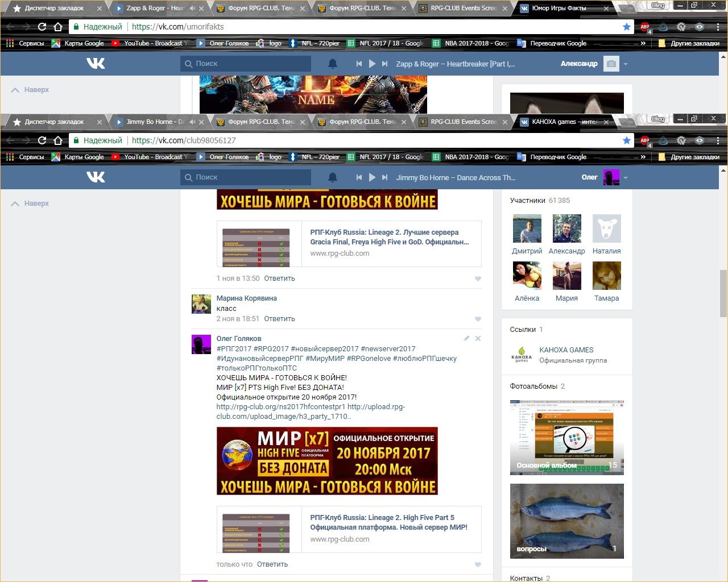Like Марина Корявина's comment

coord(478,319)
